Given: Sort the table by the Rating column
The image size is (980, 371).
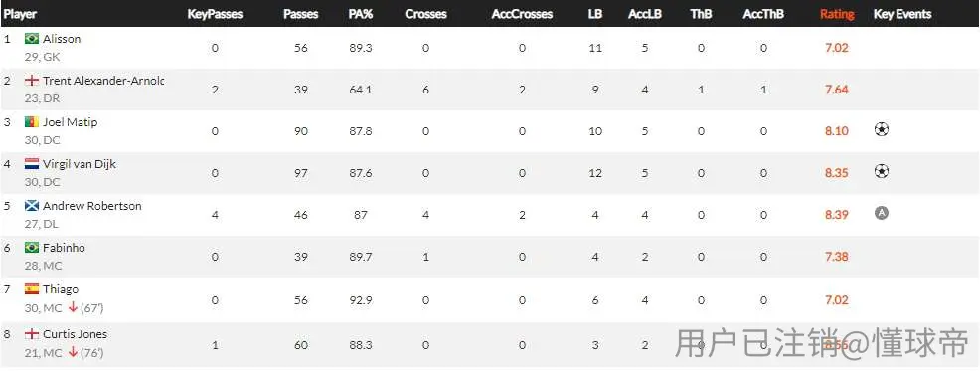Looking at the screenshot, I should click(x=837, y=14).
